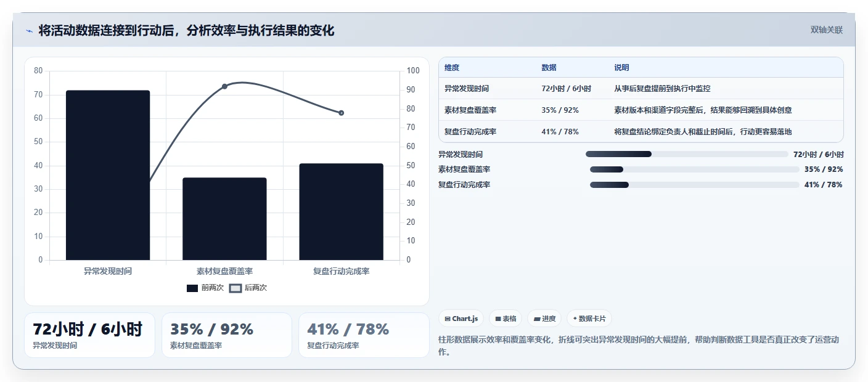Click the table description starting with 素材版本和渠道字段完整后
The width and height of the screenshot is (868, 382).
[703, 110]
